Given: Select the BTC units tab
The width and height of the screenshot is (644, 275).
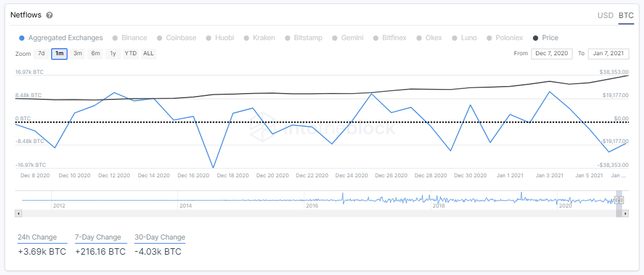Looking at the screenshot, I should [x=626, y=16].
